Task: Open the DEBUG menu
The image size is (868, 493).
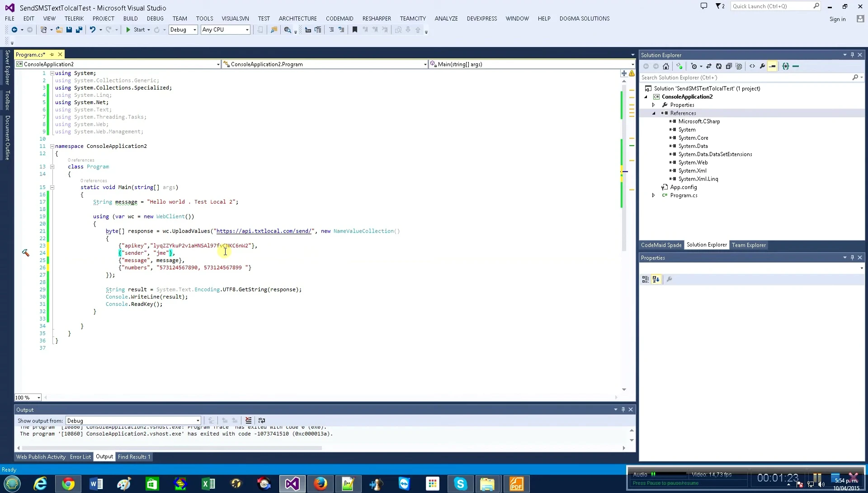Action: click(x=155, y=19)
